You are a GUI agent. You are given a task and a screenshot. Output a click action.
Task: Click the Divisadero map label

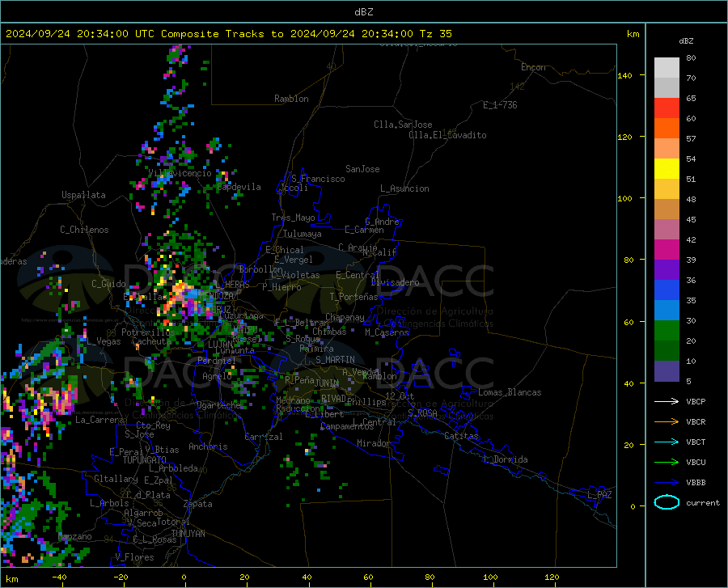(x=395, y=282)
